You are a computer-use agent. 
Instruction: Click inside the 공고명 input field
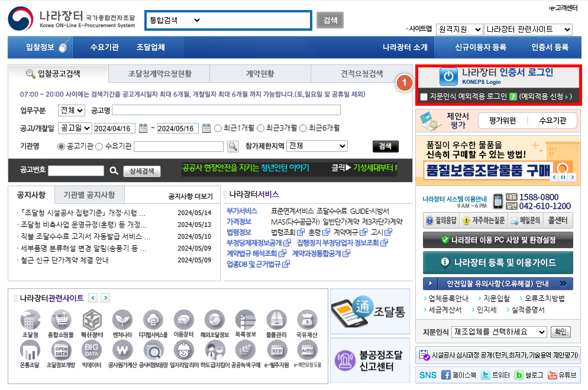click(x=225, y=111)
